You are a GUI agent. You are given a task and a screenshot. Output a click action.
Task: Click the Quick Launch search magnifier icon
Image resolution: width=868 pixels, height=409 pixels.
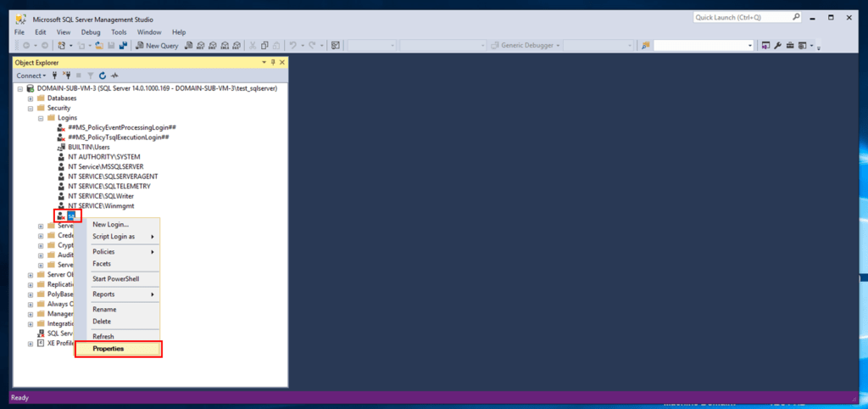[796, 17]
